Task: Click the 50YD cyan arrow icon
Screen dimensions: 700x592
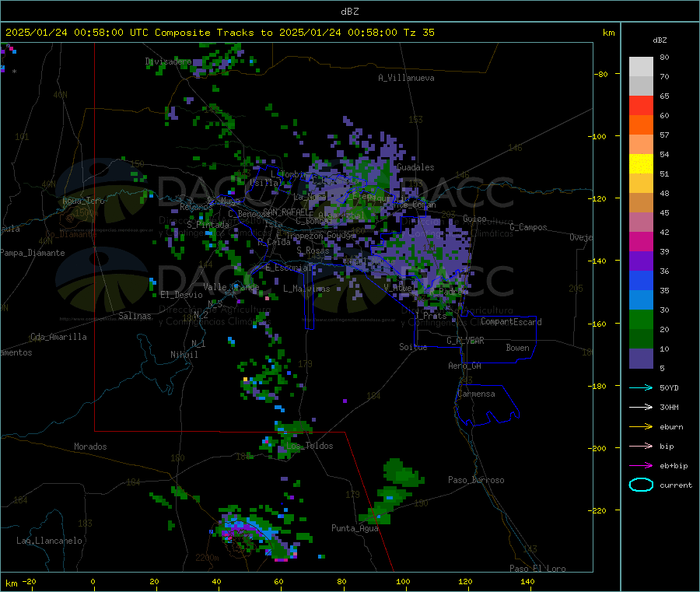Action: click(641, 387)
